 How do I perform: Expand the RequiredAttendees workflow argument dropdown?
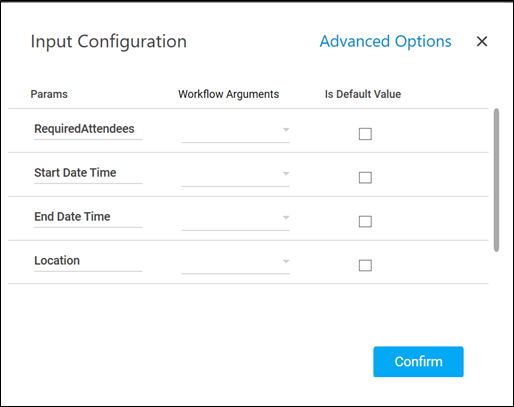pos(235,130)
